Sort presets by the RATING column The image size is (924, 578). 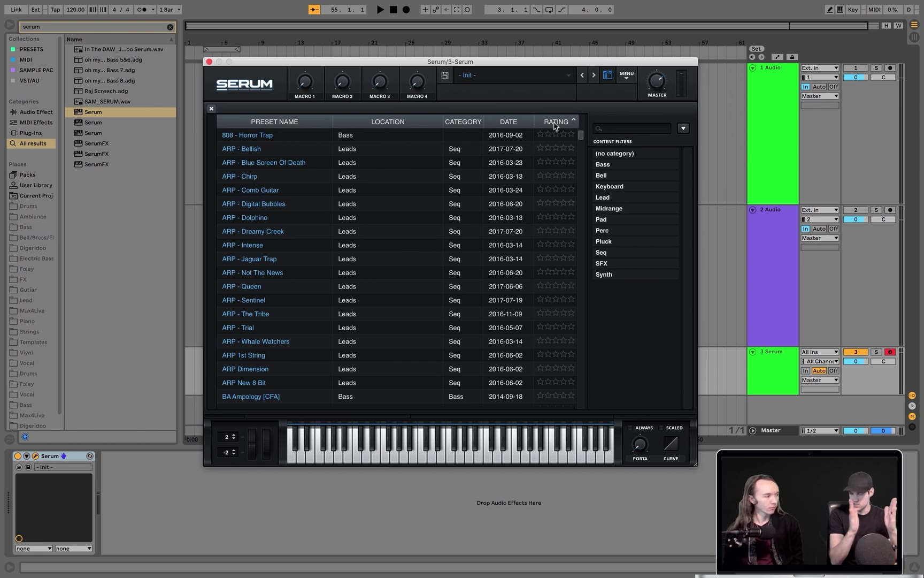pos(556,122)
